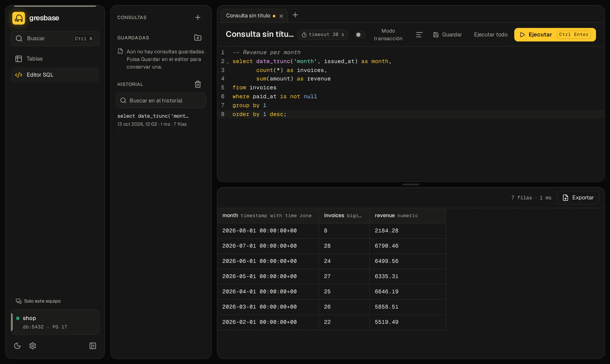Screen dimensions: 610x364
Task: Run query with the Ejecutar button
Action: pyautogui.click(x=555, y=34)
